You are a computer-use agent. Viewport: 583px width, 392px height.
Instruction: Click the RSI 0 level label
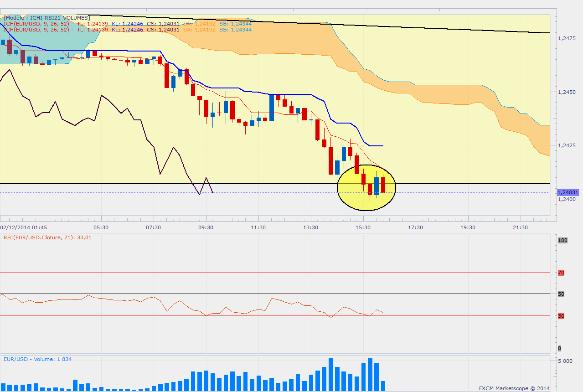click(560, 348)
